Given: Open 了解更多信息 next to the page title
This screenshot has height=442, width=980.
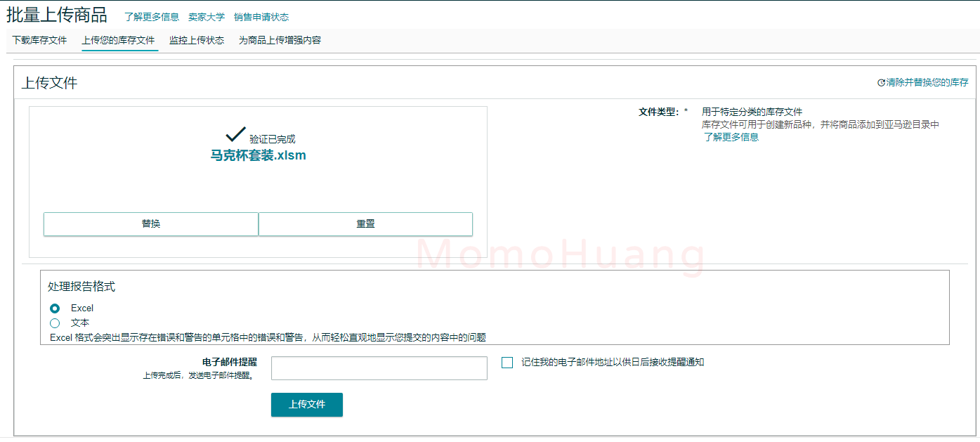Looking at the screenshot, I should [x=152, y=15].
